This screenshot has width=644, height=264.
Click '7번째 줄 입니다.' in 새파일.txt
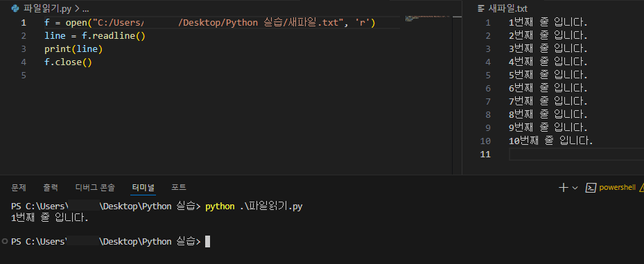[548, 101]
